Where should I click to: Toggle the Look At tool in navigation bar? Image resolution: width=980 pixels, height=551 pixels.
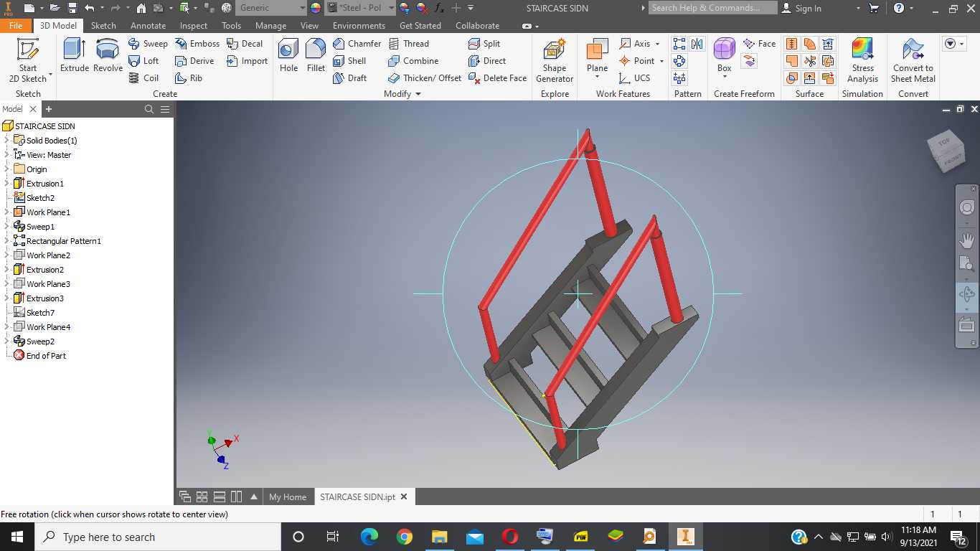966,325
